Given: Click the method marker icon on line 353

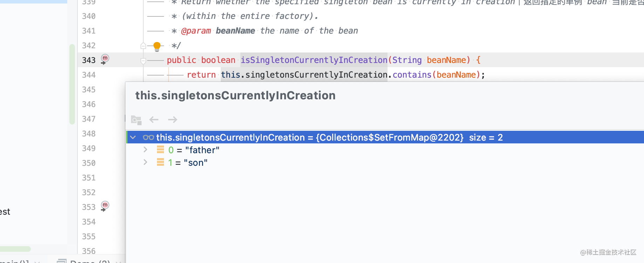Looking at the screenshot, I should point(105,206).
